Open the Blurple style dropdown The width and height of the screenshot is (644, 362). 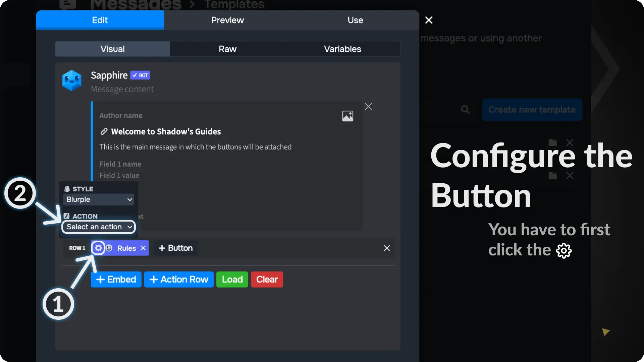coord(99,199)
